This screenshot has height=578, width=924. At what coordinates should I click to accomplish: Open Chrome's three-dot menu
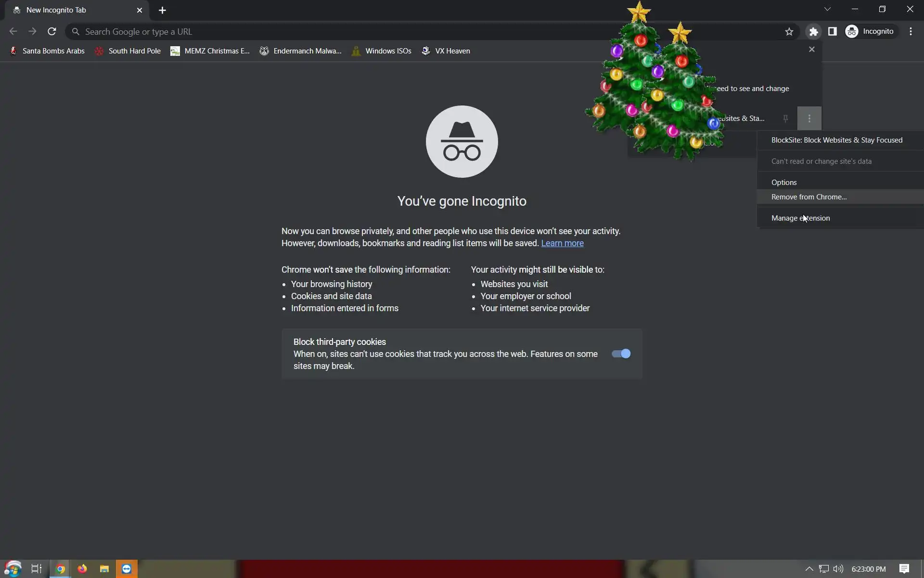coord(911,32)
